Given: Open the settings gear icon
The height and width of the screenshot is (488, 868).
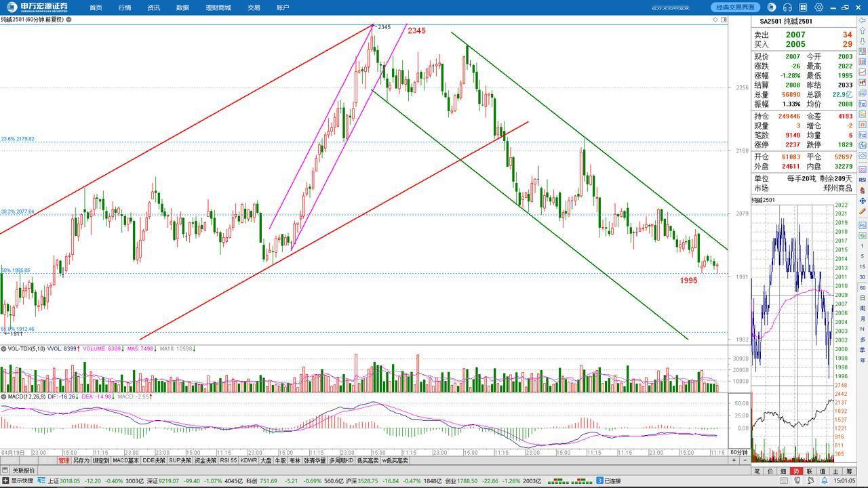Looking at the screenshot, I should 819,7.
